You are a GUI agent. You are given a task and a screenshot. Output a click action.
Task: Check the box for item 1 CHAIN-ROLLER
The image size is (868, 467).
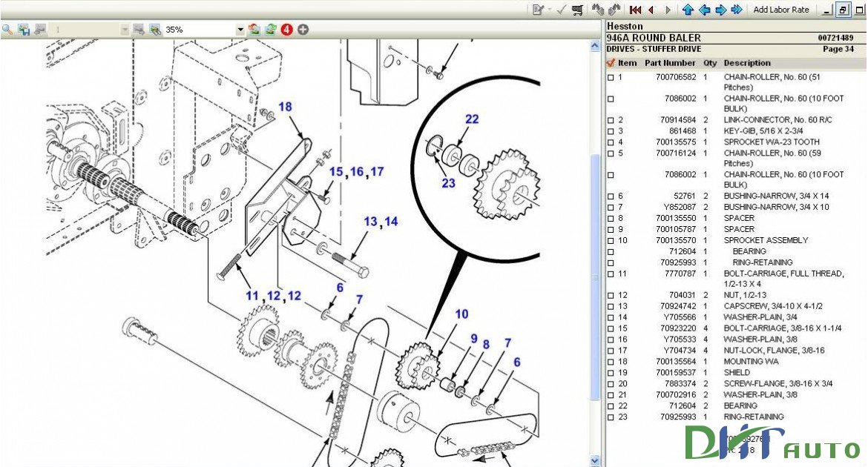click(611, 78)
